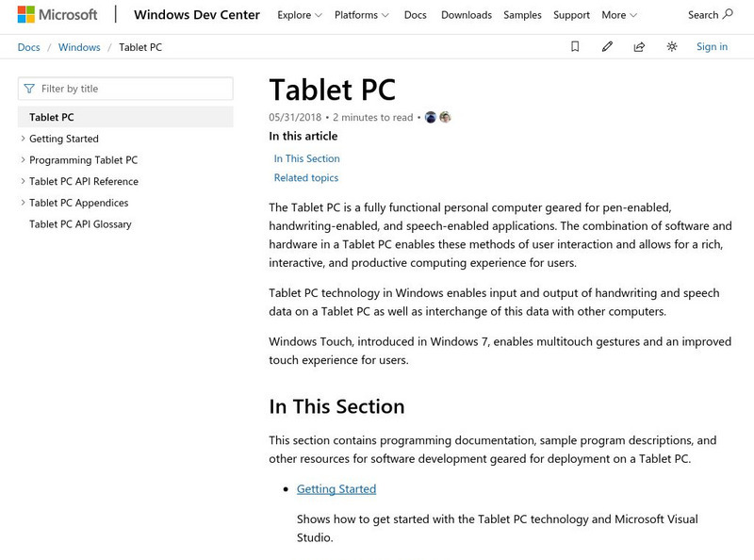Screen dimensions: 754x560
Task: Click the first contributor avatar
Action: click(x=431, y=117)
